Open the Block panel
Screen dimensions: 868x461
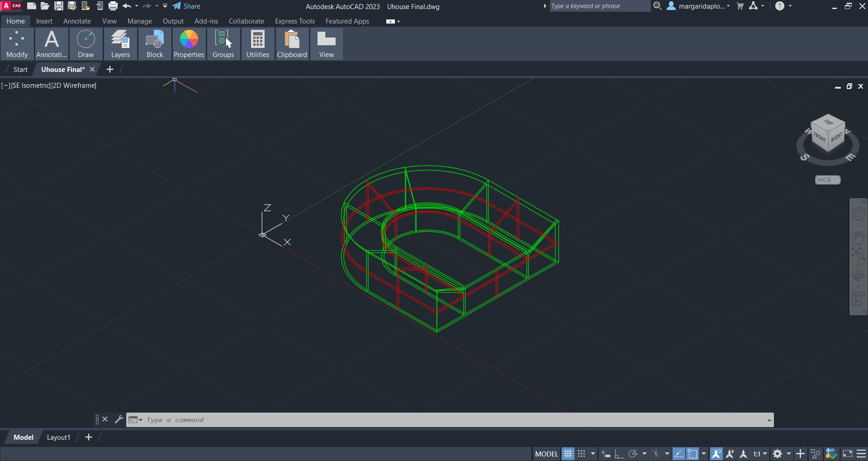tap(155, 44)
